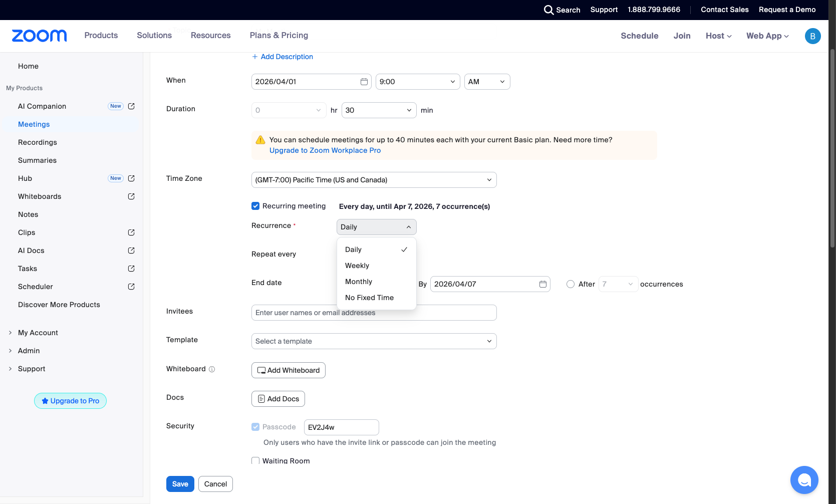Open the Select a template dropdown
This screenshot has width=836, height=504.
tap(374, 341)
